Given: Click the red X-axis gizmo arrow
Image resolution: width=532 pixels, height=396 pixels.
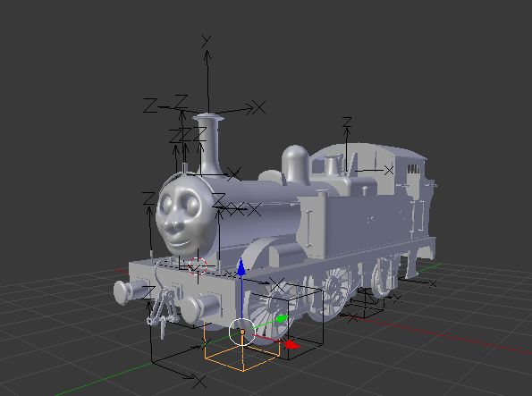Looking at the screenshot, I should coord(292,345).
